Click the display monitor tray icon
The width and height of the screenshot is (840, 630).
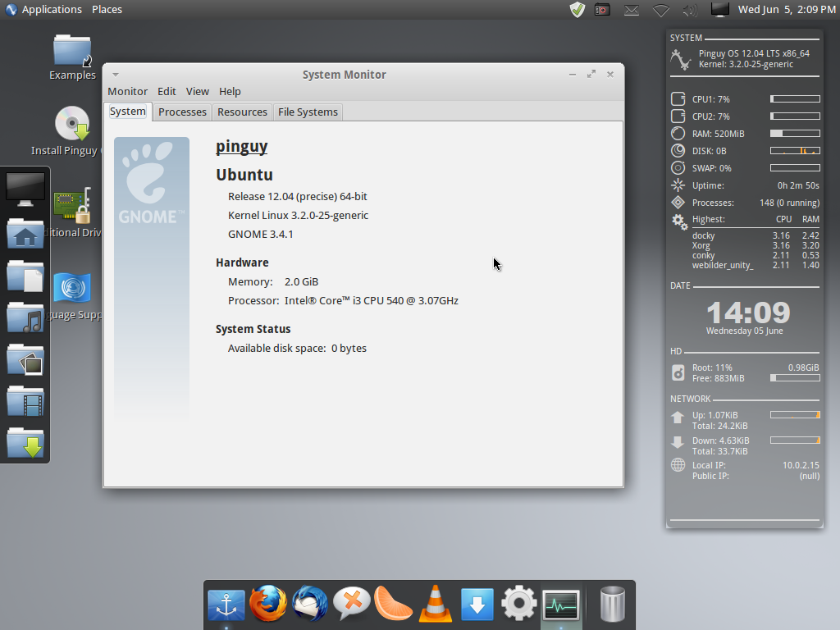pos(720,9)
